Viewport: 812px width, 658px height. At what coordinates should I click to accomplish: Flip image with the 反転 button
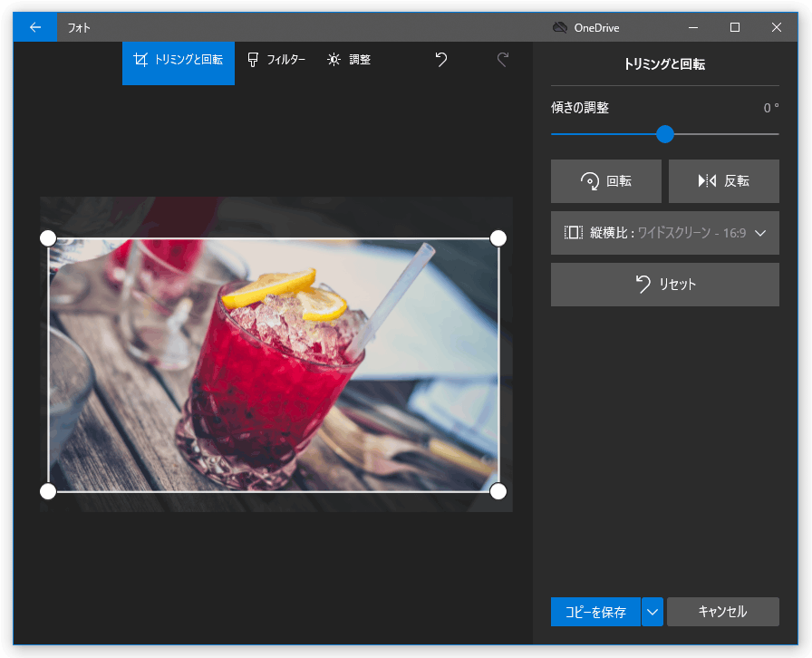(x=724, y=181)
